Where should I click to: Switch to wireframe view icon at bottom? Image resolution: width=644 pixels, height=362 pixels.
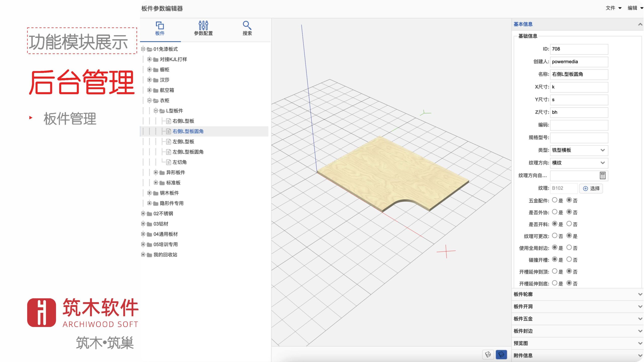pos(488,354)
